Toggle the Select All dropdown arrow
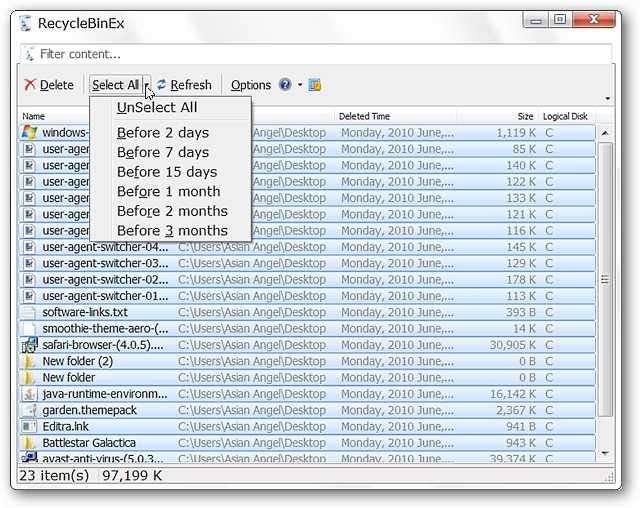The image size is (640, 508). click(x=146, y=85)
